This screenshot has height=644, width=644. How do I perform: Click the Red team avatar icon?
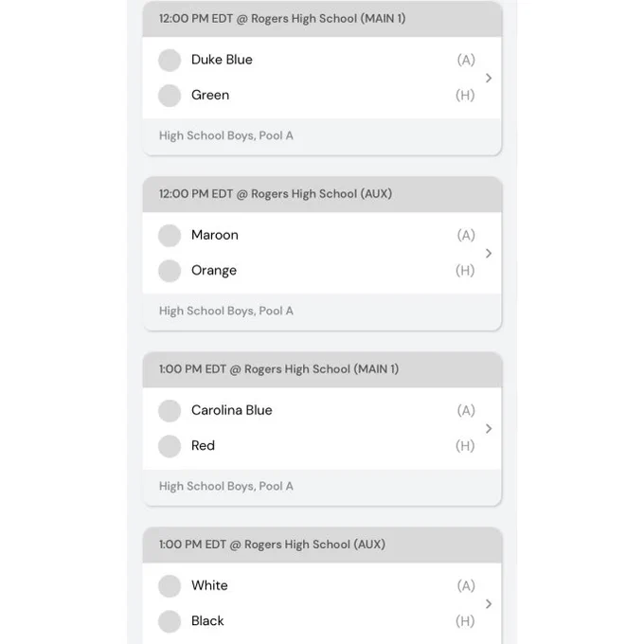[170, 446]
